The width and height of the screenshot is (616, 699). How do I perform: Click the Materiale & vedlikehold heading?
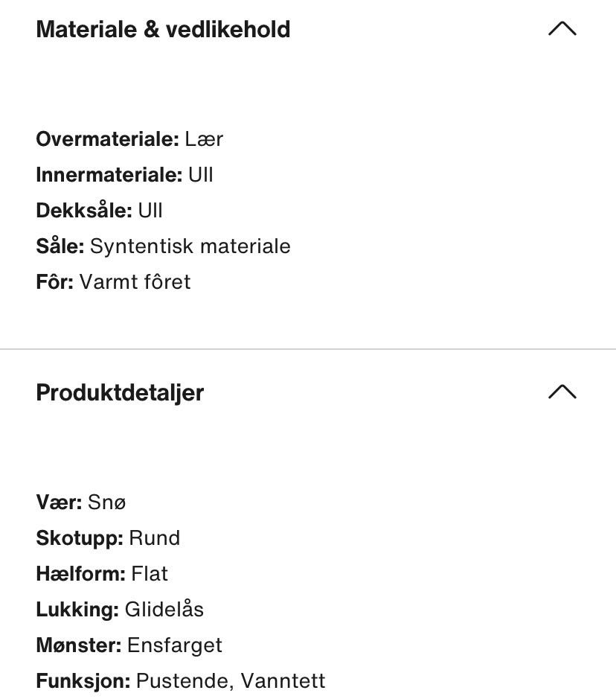pyautogui.click(x=163, y=30)
